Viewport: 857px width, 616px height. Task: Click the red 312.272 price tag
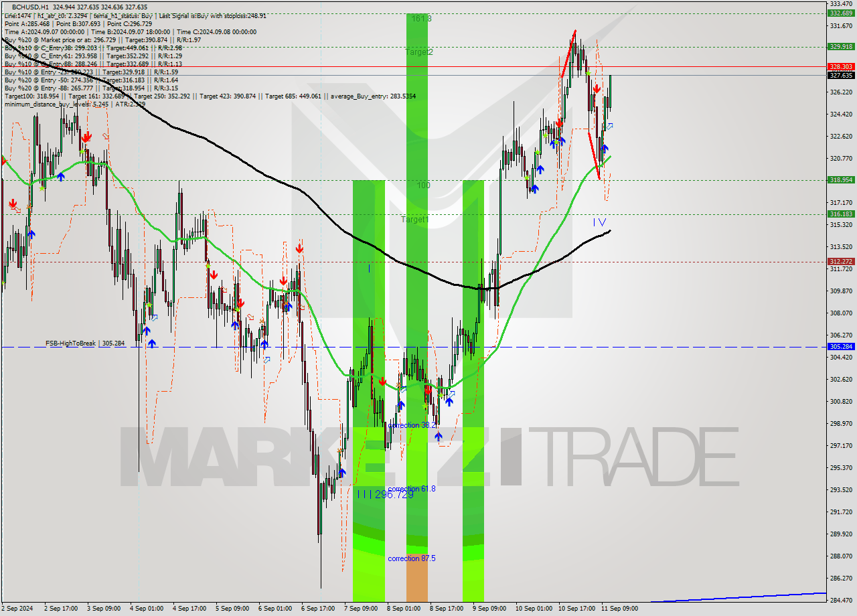pyautogui.click(x=841, y=261)
